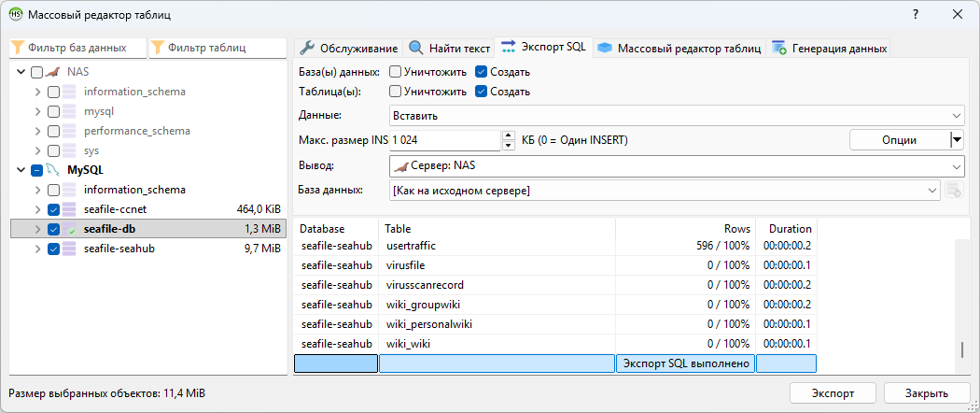Expand the seafile-db node
The image size is (980, 413).
(38, 229)
